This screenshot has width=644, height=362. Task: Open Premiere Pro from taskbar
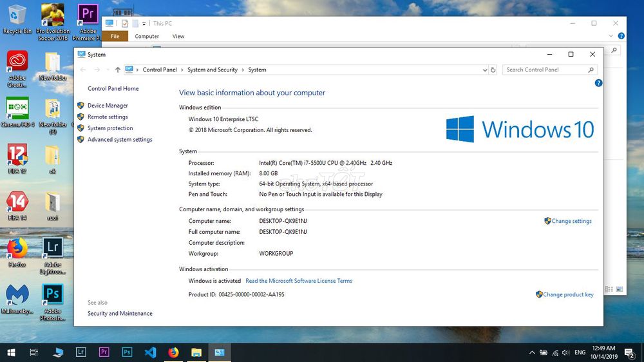click(x=104, y=352)
